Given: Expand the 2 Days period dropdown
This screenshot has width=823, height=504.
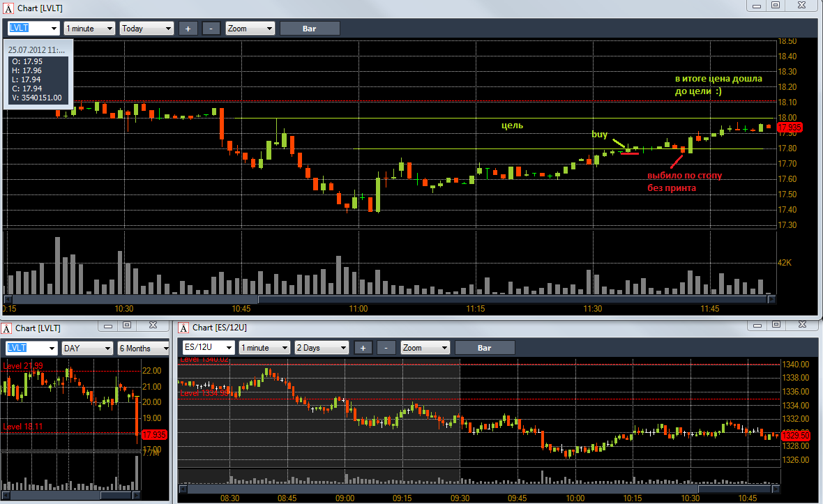Looking at the screenshot, I should pyautogui.click(x=322, y=348).
